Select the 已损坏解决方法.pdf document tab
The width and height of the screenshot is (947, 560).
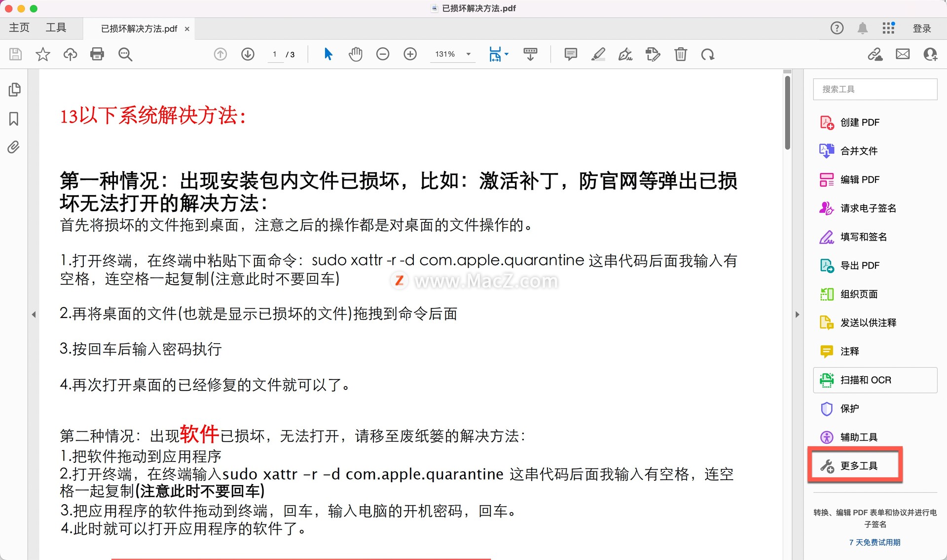(x=139, y=29)
